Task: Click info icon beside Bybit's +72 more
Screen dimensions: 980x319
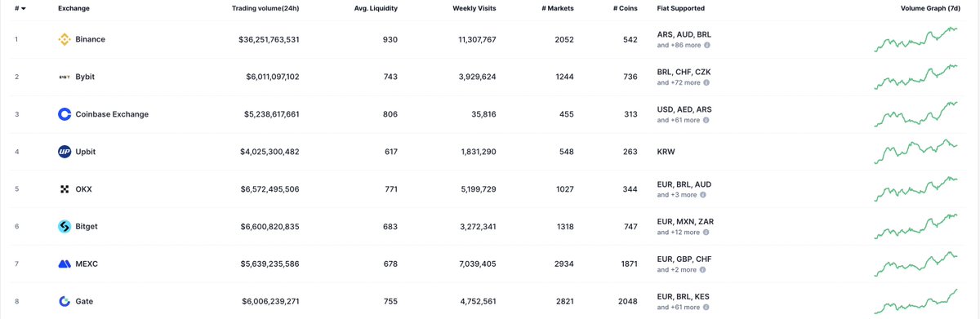Action: pyautogui.click(x=706, y=83)
